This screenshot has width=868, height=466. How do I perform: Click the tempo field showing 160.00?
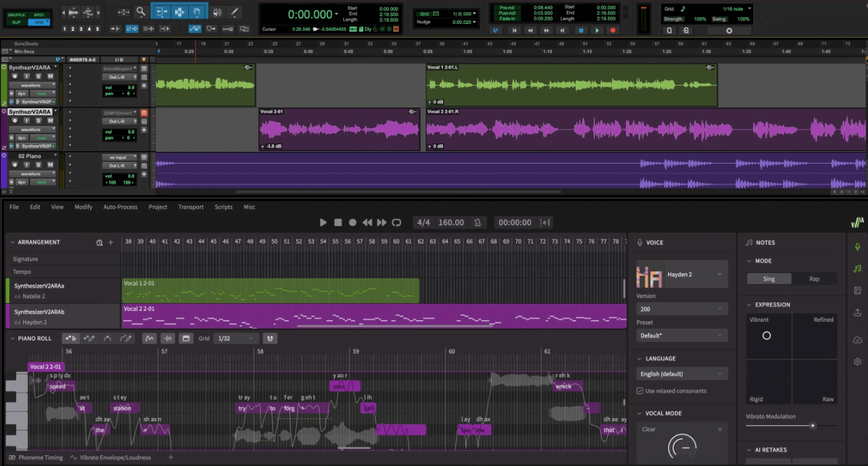click(x=452, y=222)
